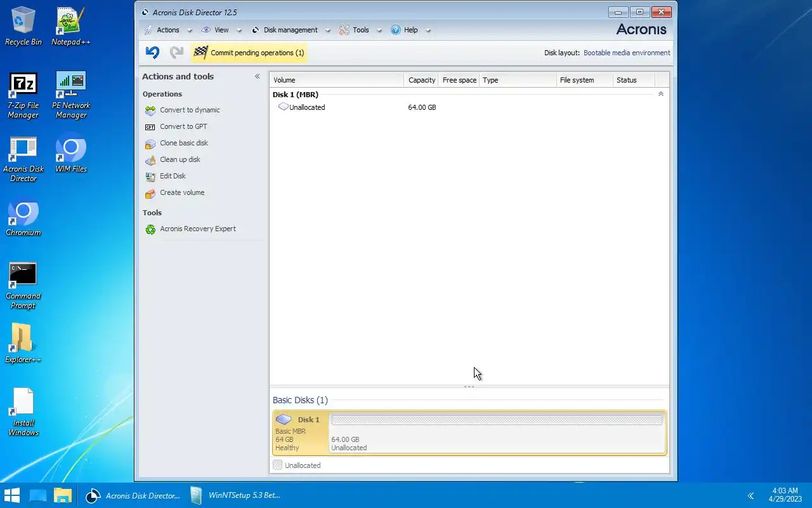Click the GPT icon beside Convert to GPT

click(x=150, y=127)
